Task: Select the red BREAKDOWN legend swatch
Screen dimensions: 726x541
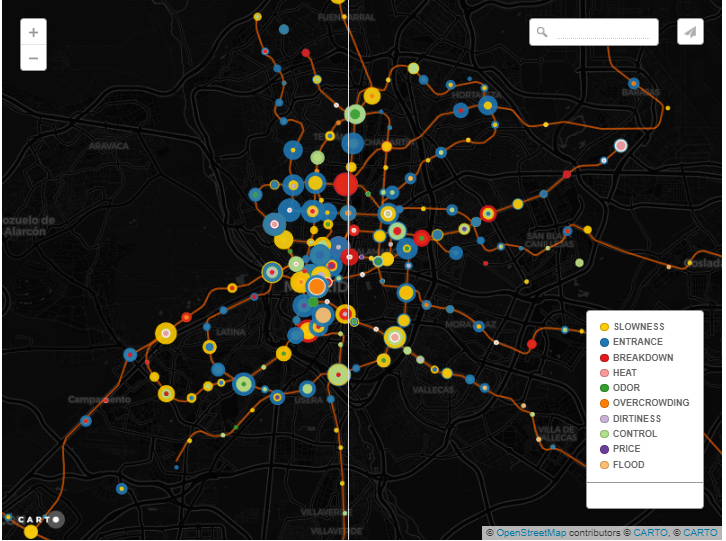Action: (x=604, y=358)
